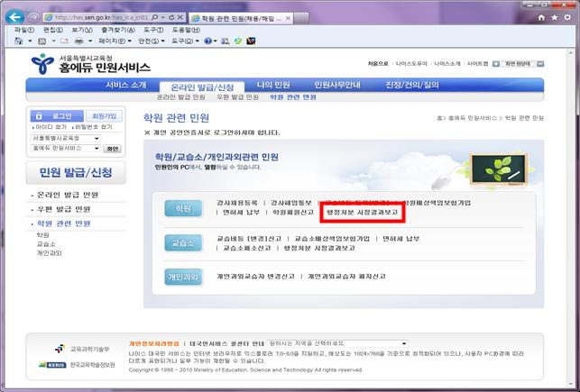Click the scrollbar up arrow
The image size is (580, 392).
[x=570, y=53]
